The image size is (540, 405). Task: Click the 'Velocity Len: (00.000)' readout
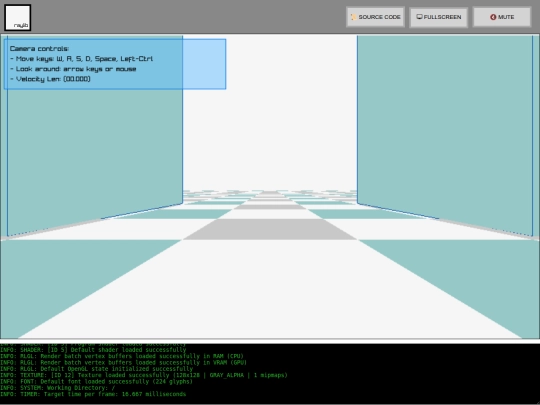point(50,79)
